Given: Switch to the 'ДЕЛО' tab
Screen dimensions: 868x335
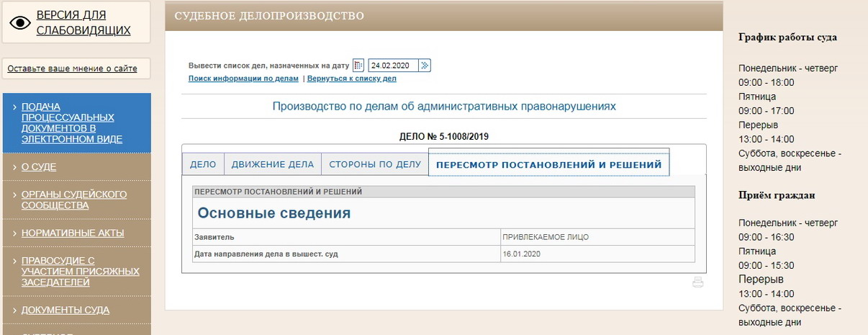Looking at the screenshot, I should pyautogui.click(x=203, y=164).
